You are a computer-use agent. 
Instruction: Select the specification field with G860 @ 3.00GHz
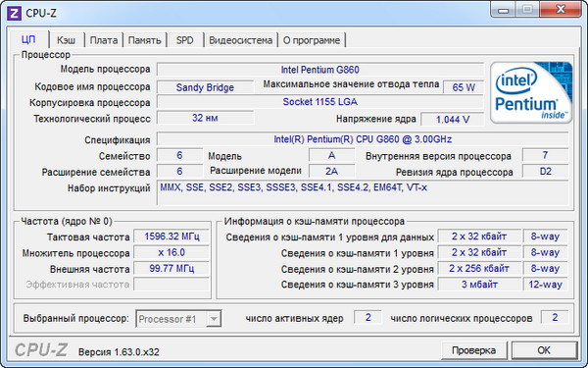click(x=363, y=139)
